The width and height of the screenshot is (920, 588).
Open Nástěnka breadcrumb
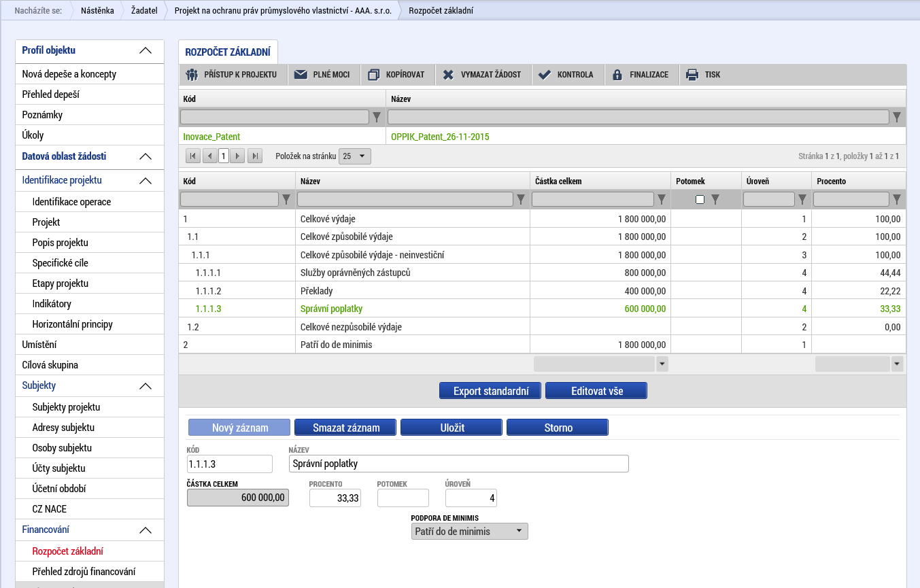pos(97,11)
